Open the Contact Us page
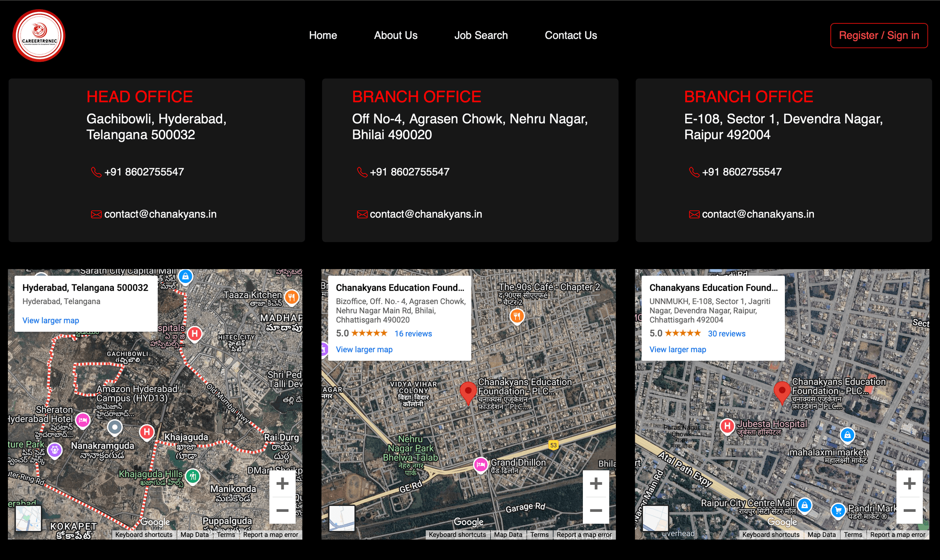Viewport: 940px width, 560px height. tap(571, 35)
